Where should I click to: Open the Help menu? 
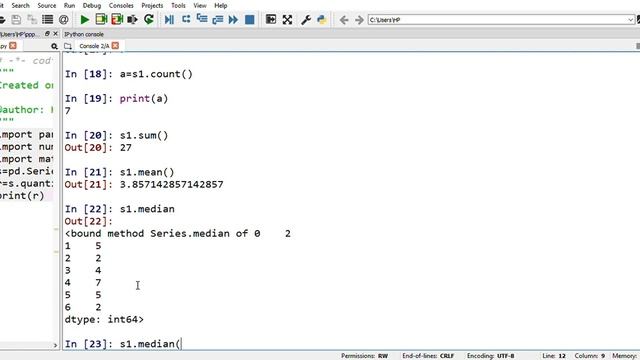(220, 6)
